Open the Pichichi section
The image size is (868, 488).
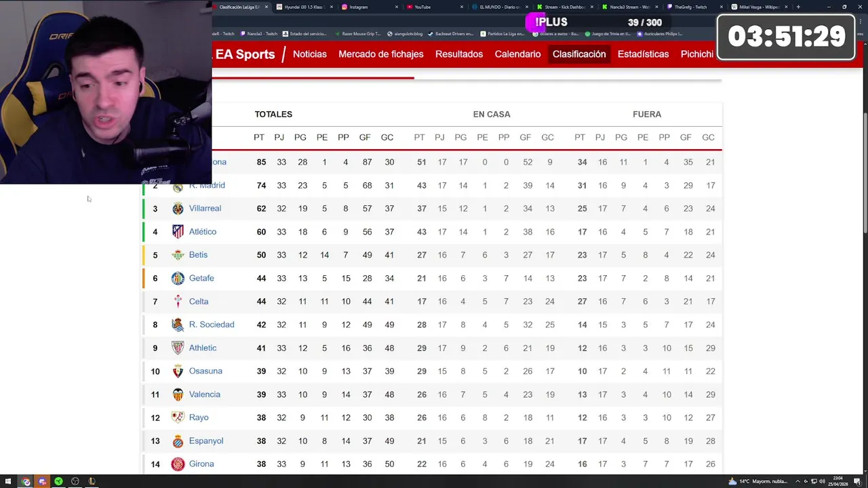click(x=697, y=54)
